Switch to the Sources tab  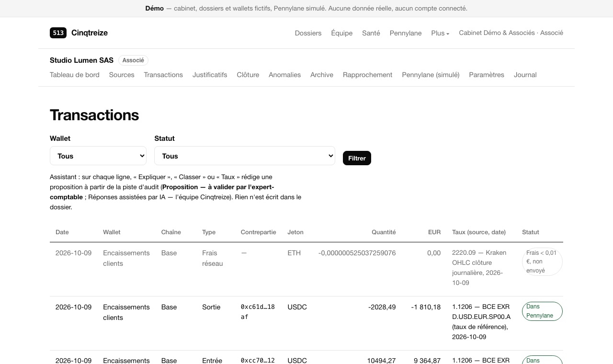(122, 75)
